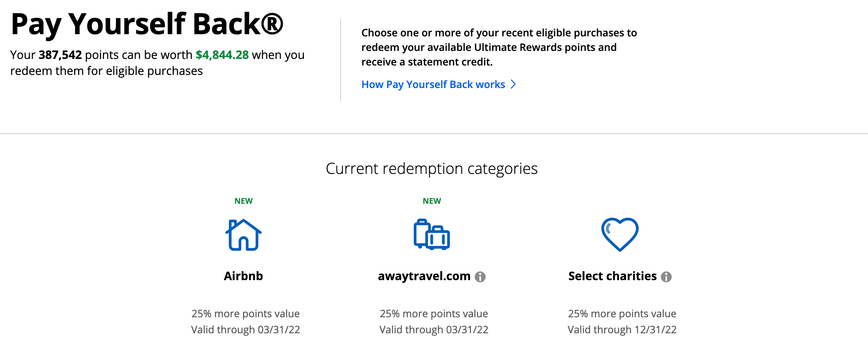Click the Pay Yourself Back heading

coord(147,24)
